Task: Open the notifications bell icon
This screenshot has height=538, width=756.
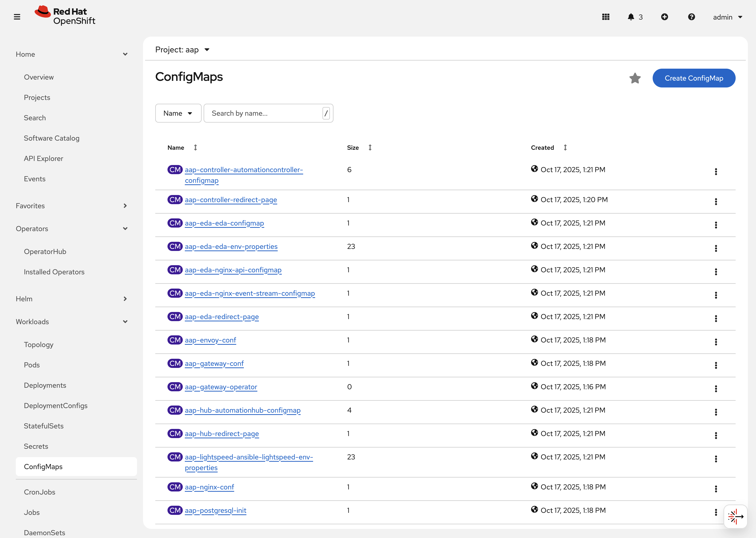Action: 631,17
